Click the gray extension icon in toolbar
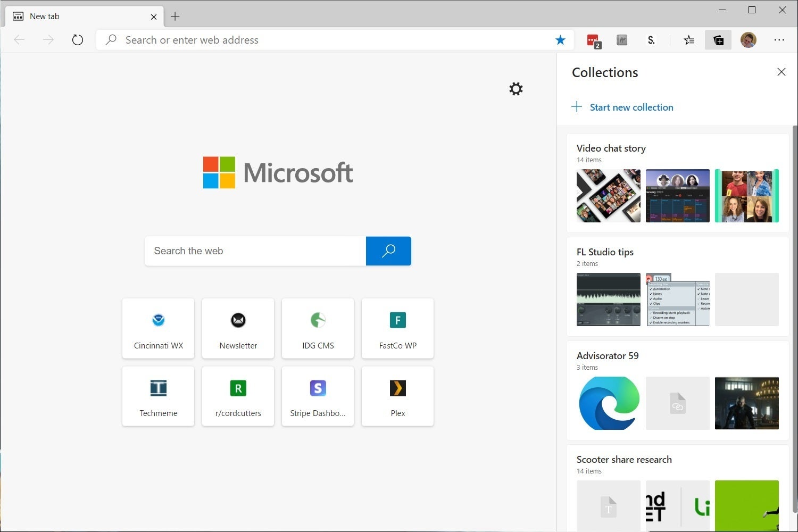 (x=622, y=40)
